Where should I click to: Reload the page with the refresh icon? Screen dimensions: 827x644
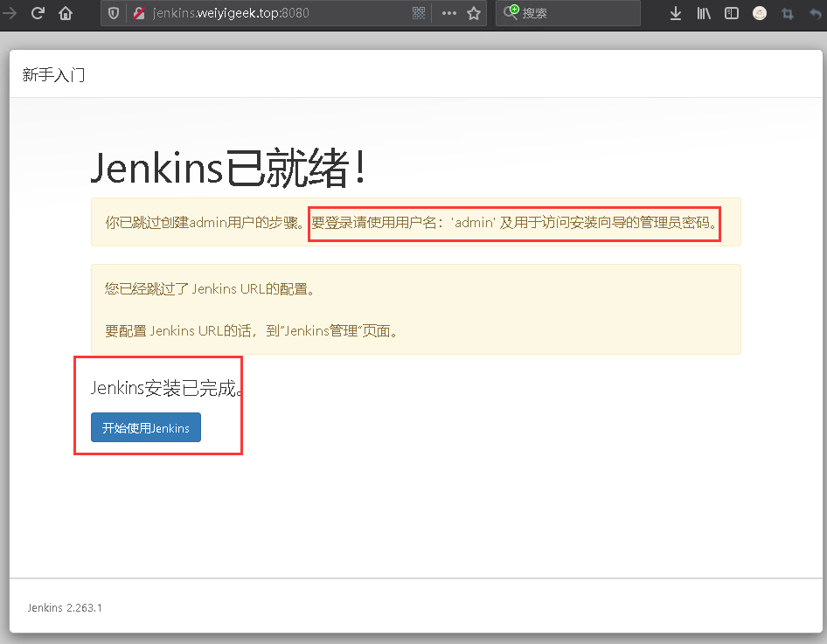pyautogui.click(x=38, y=12)
